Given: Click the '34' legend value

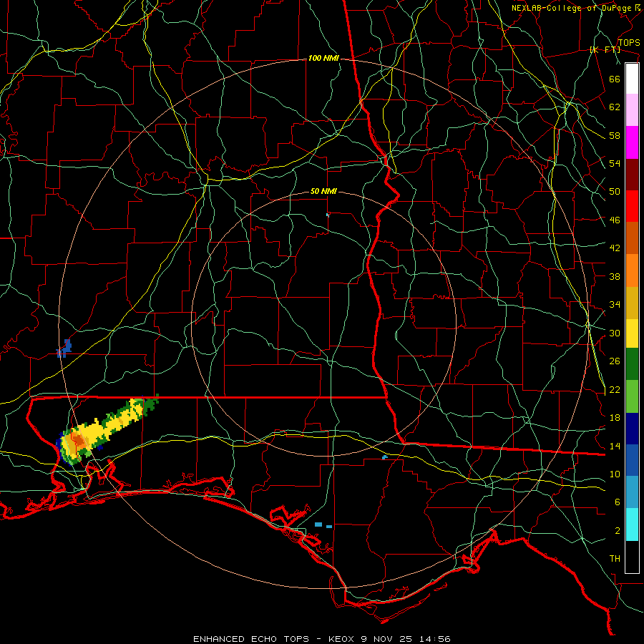Looking at the screenshot, I should (x=615, y=305).
